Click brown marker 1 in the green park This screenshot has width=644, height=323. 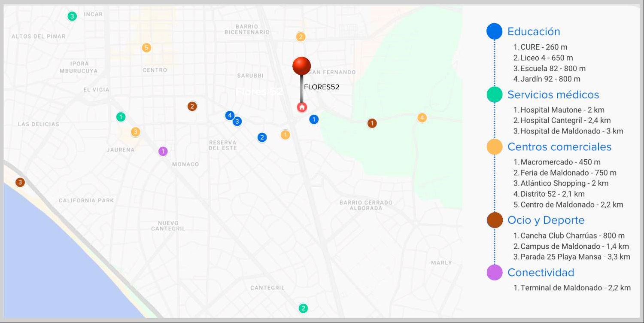(372, 123)
